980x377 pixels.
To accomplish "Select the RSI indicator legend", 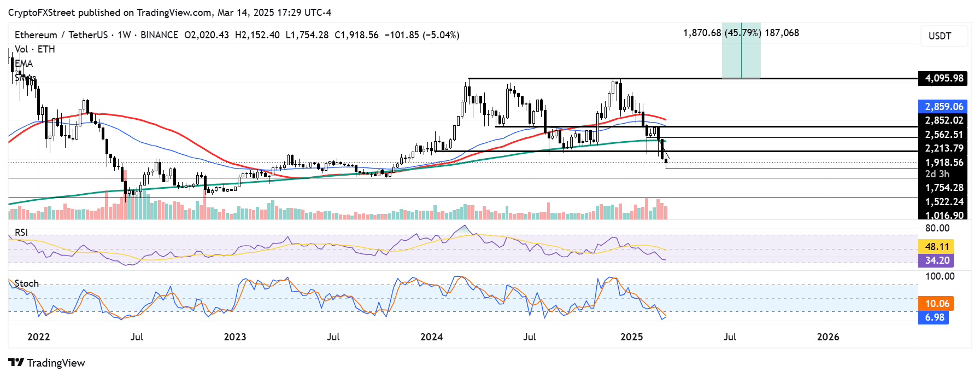I will tap(21, 233).
